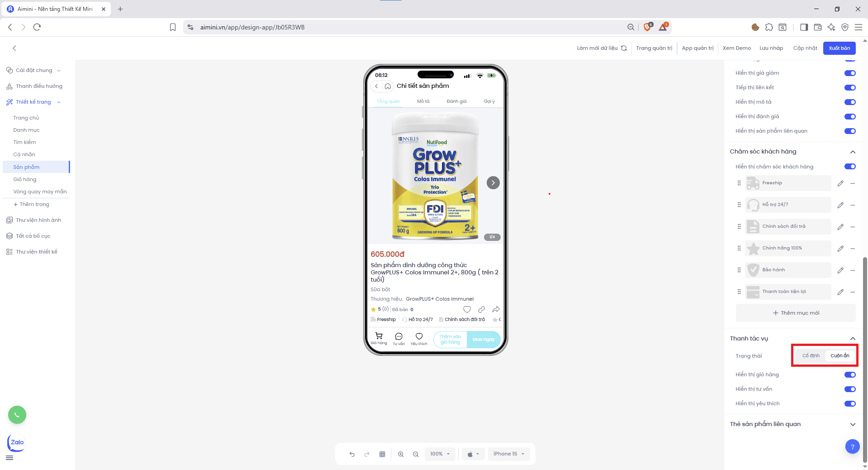This screenshot has width=868, height=470.
Task: Open the 100% zoom level dropdown
Action: click(x=439, y=454)
